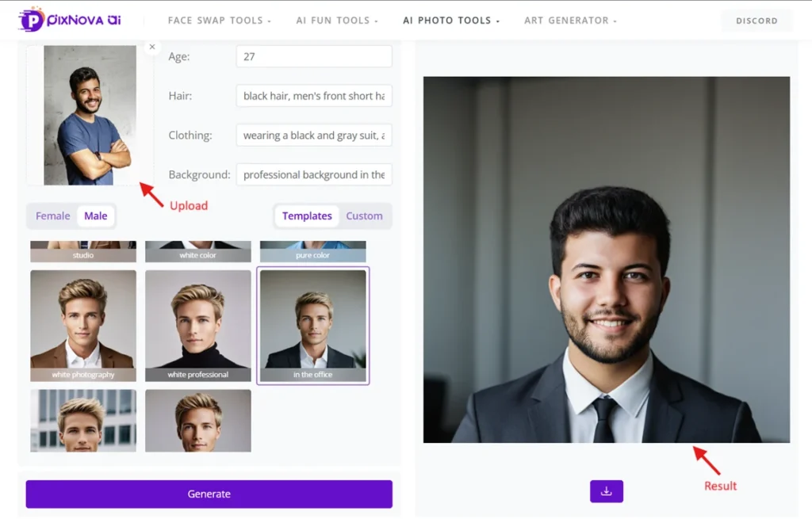Viewport: 812px width, 519px height.
Task: Switch to the Templates tab
Action: coord(307,216)
